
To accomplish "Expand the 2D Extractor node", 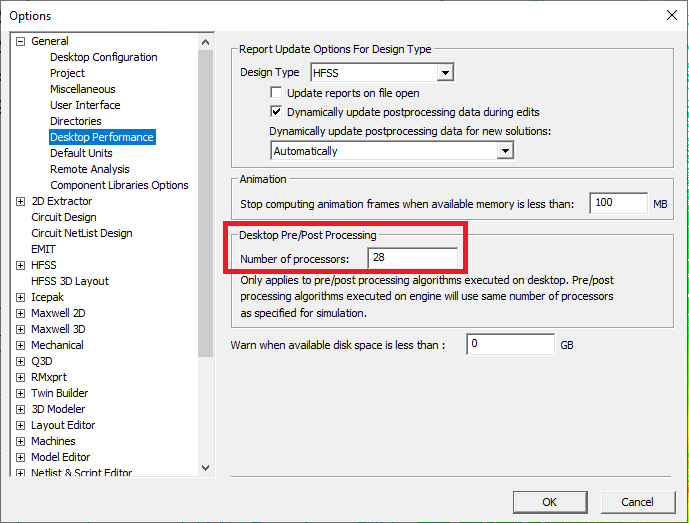I will tap(20, 201).
